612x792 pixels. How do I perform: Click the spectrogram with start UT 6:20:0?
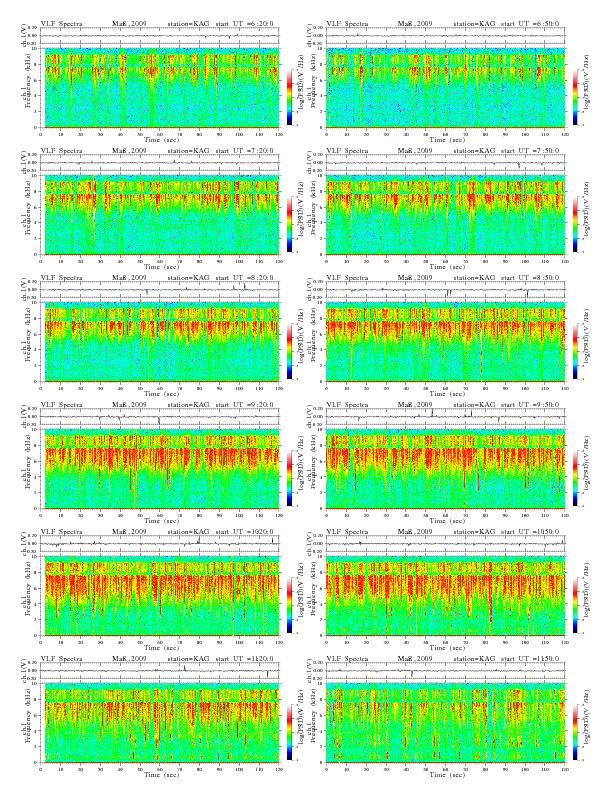click(160, 88)
